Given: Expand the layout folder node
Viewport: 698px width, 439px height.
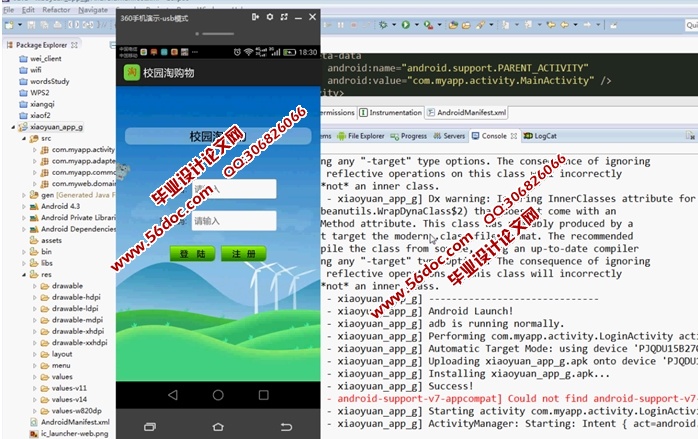Looking at the screenshot, I should (x=34, y=354).
